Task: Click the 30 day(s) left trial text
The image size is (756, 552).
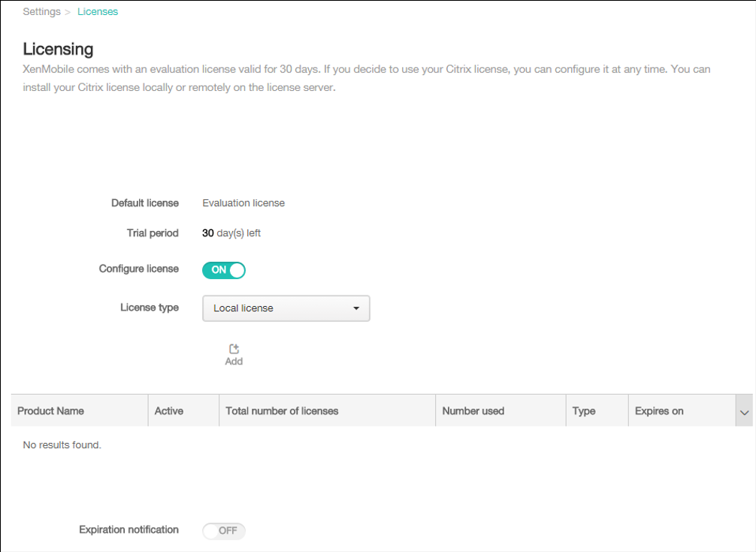Action: tap(231, 233)
